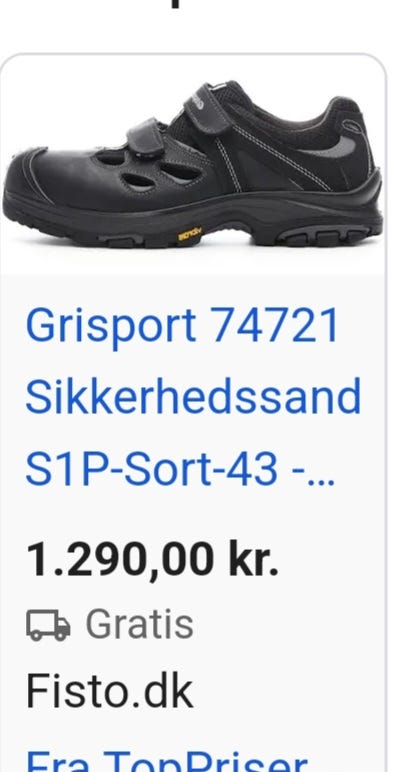
Task: Open the 'Grisport 74721' product title link
Action: (182, 325)
